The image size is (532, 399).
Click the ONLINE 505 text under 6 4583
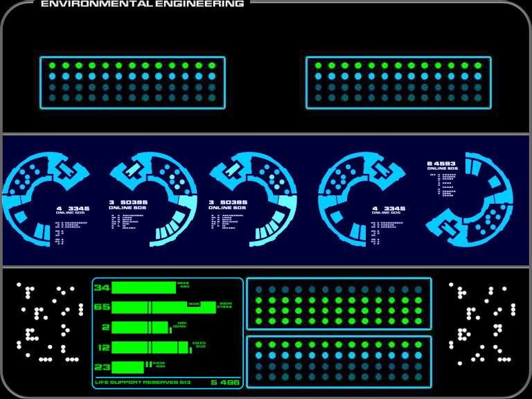443,168
